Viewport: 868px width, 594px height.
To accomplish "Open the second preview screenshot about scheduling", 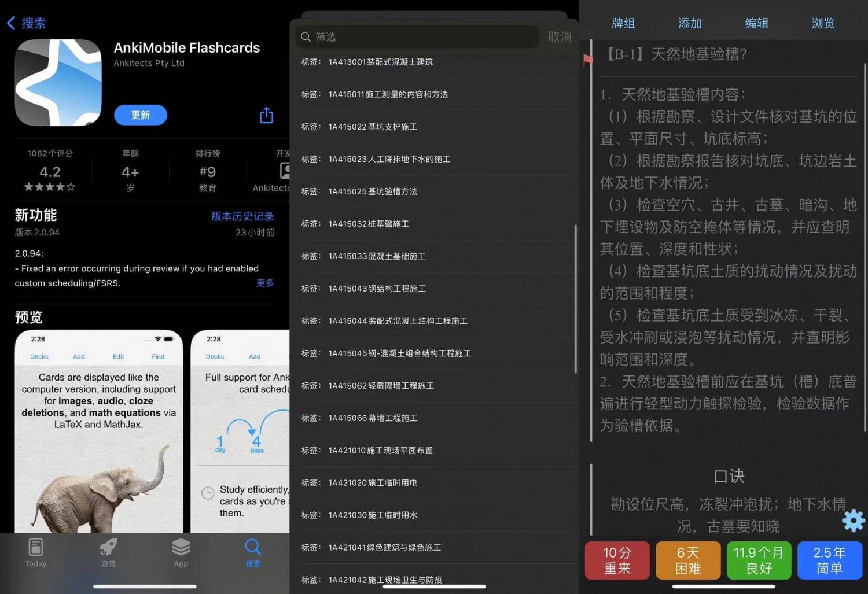I will pos(240,431).
